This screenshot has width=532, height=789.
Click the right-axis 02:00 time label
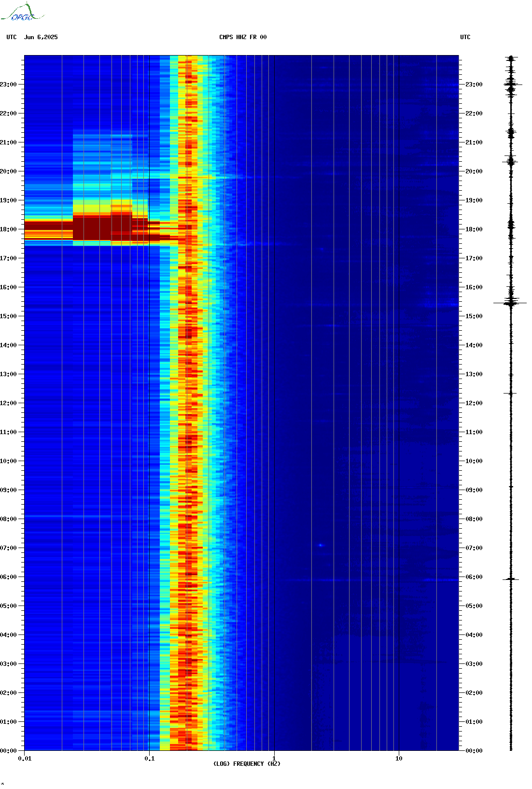pos(474,693)
